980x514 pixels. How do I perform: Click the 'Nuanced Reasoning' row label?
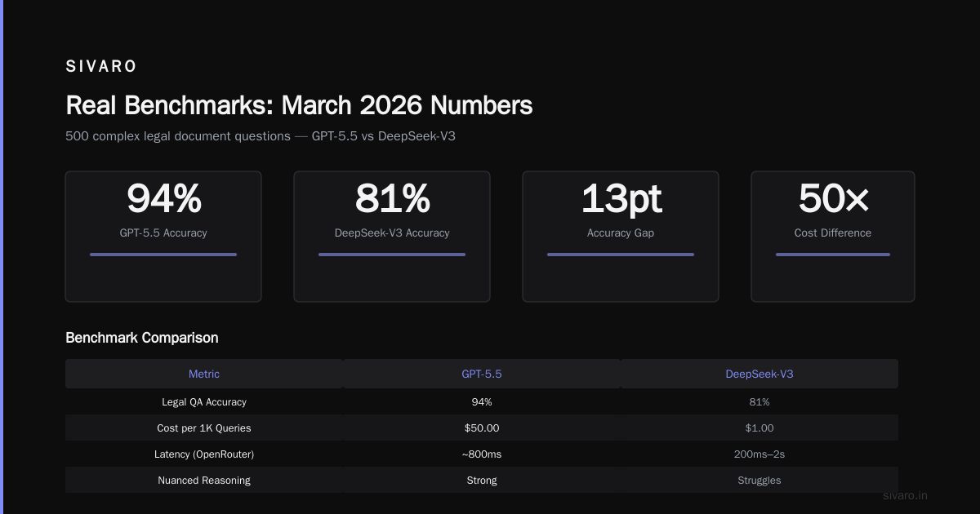coord(204,480)
